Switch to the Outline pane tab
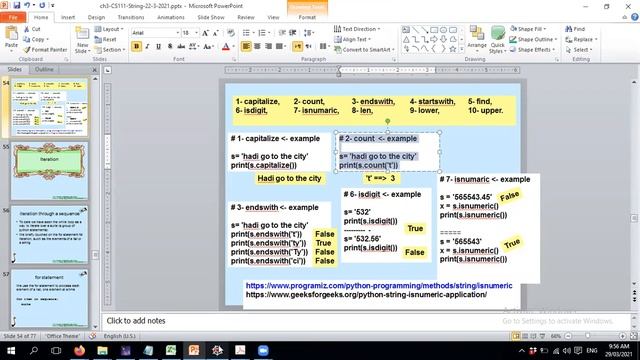Image resolution: width=640 pixels, height=360 pixels. tap(44, 69)
